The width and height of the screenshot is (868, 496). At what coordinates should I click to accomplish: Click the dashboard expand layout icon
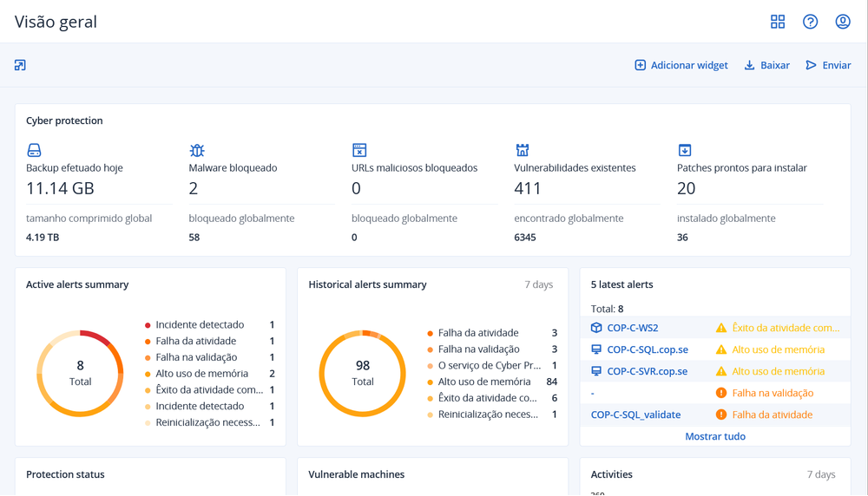(20, 65)
